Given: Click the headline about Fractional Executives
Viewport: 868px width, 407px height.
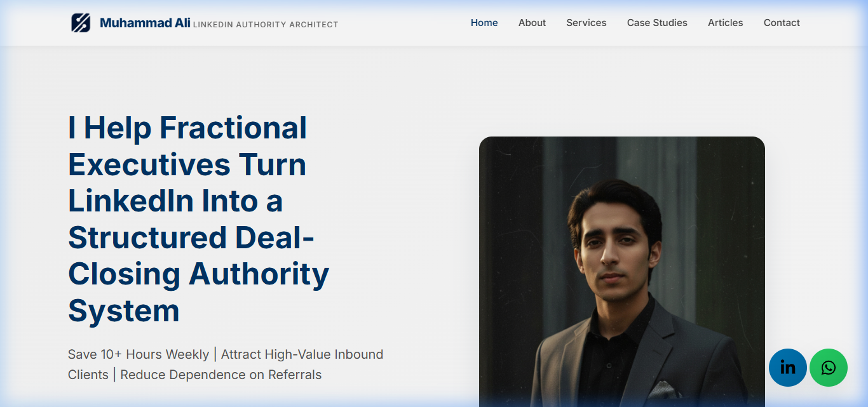Looking at the screenshot, I should (199, 219).
